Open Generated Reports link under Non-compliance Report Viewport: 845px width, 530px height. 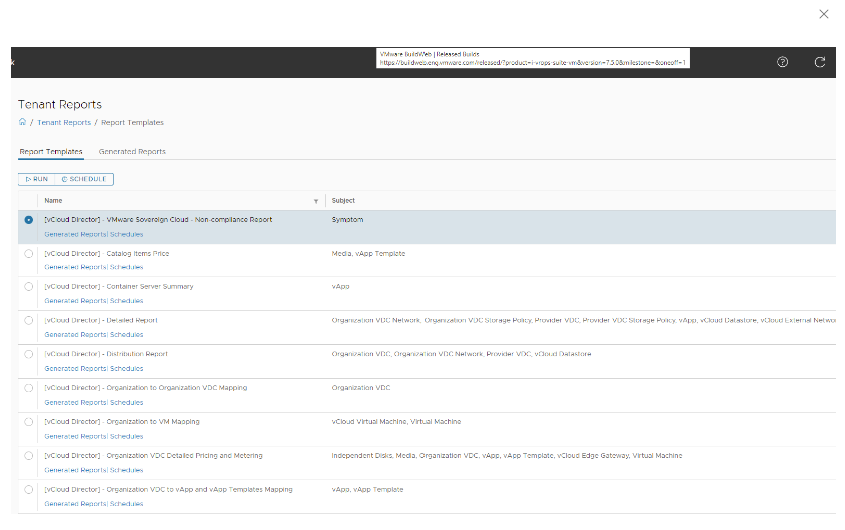tap(76, 235)
